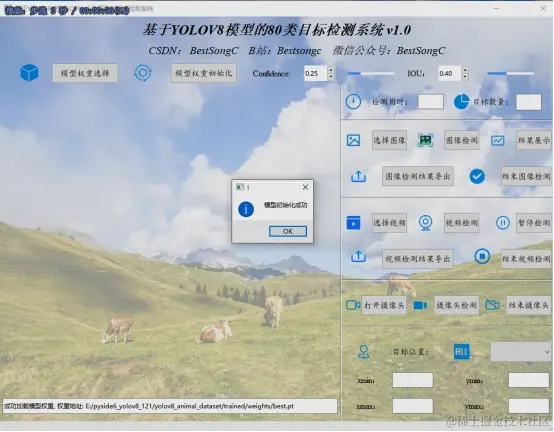Click the 选择视频 button

[389, 223]
